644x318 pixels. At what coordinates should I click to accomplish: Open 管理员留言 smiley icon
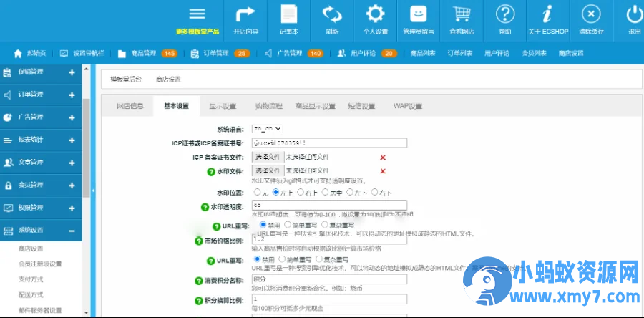419,14
